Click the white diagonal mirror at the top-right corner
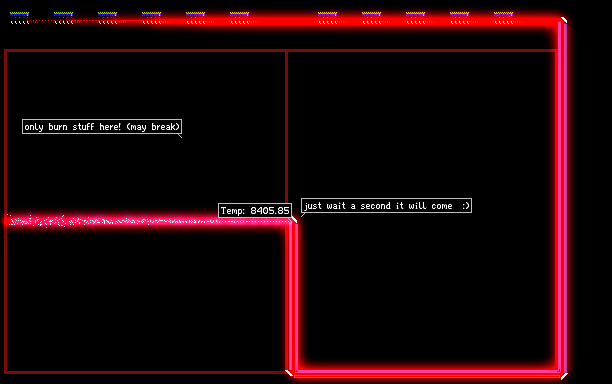612x384 pixels. [564, 20]
